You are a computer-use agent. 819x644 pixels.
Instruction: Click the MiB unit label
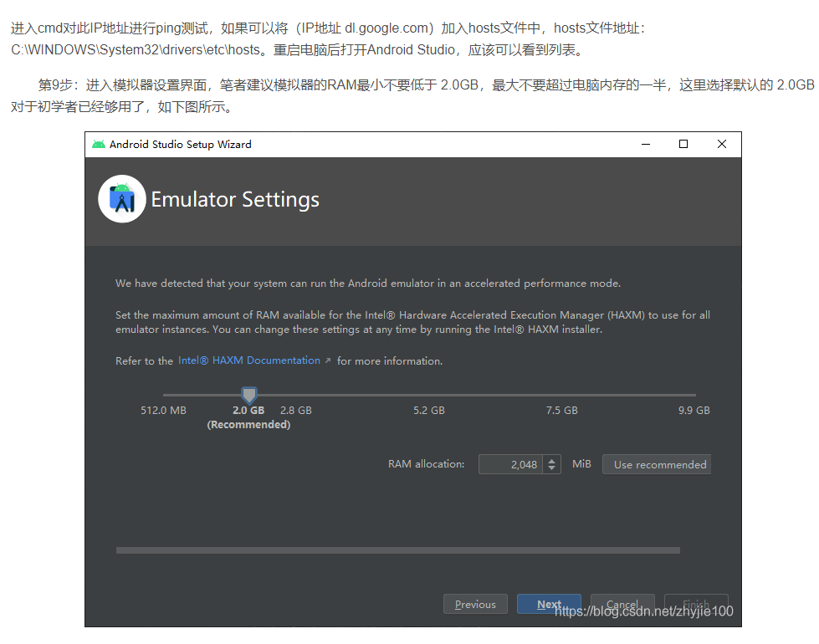click(582, 464)
